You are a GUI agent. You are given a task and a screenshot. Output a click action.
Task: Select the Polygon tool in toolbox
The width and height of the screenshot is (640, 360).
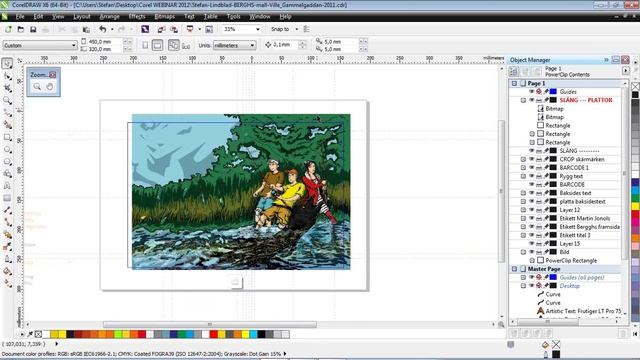[7, 162]
